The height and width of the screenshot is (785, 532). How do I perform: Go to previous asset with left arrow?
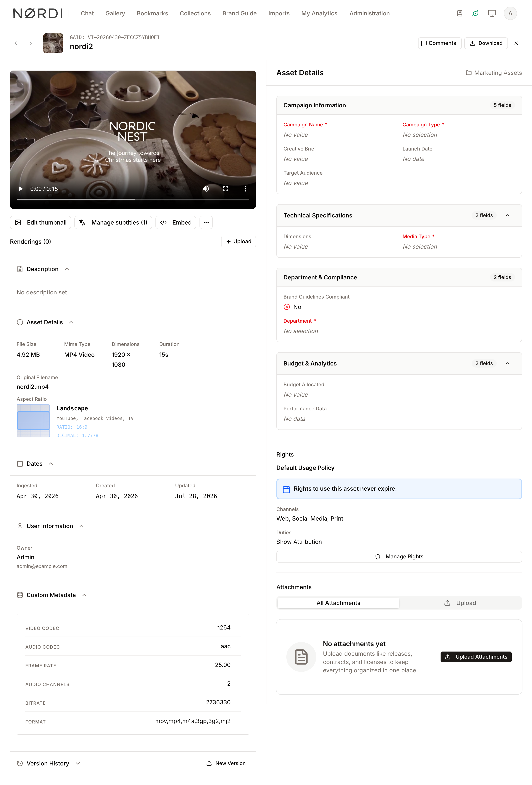tap(16, 43)
